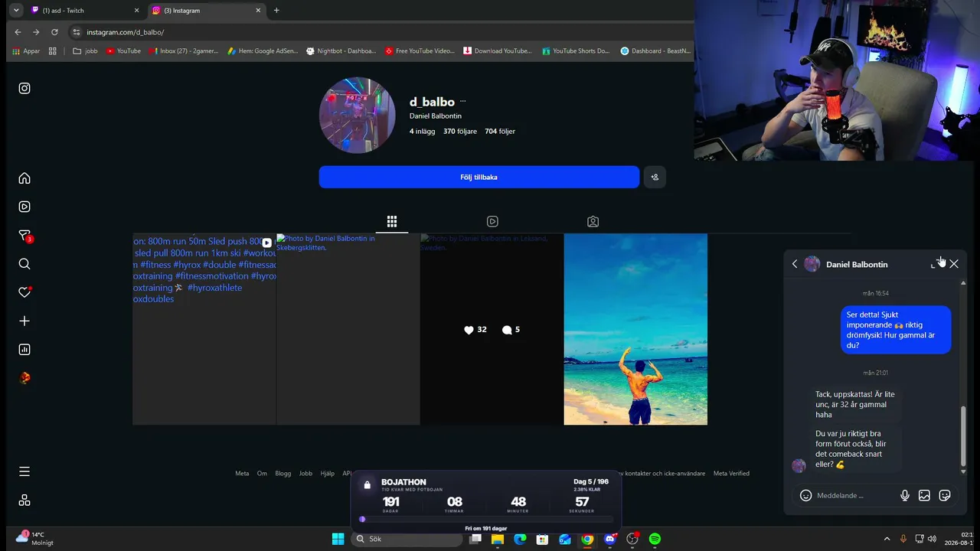
Task: Click the microphone voice message icon
Action: click(905, 495)
